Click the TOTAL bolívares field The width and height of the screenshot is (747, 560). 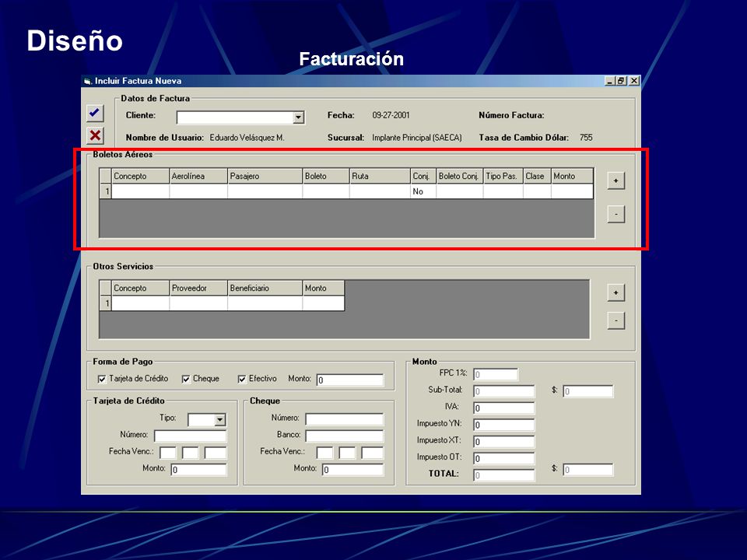[x=504, y=475]
